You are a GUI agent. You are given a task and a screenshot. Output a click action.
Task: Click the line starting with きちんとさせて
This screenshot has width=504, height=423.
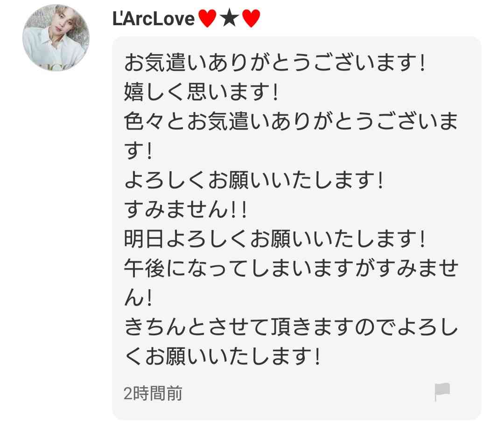coord(291,327)
